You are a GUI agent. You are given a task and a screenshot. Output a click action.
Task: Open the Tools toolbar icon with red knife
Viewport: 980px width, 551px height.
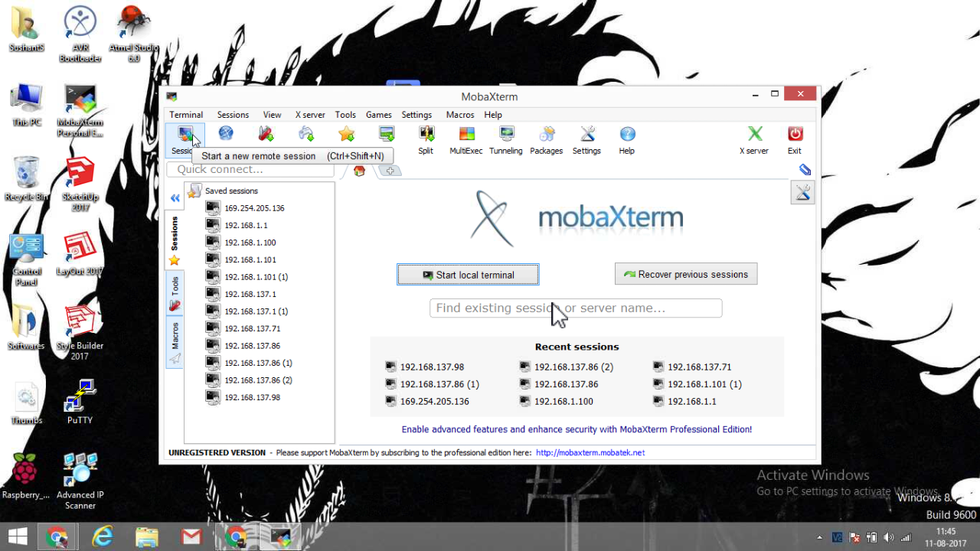tap(266, 134)
